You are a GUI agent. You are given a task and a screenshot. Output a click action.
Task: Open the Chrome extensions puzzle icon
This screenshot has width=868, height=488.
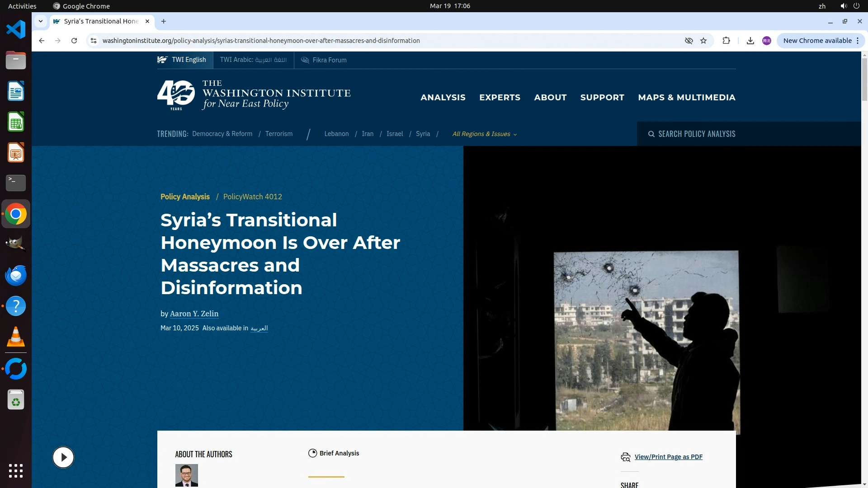726,41
